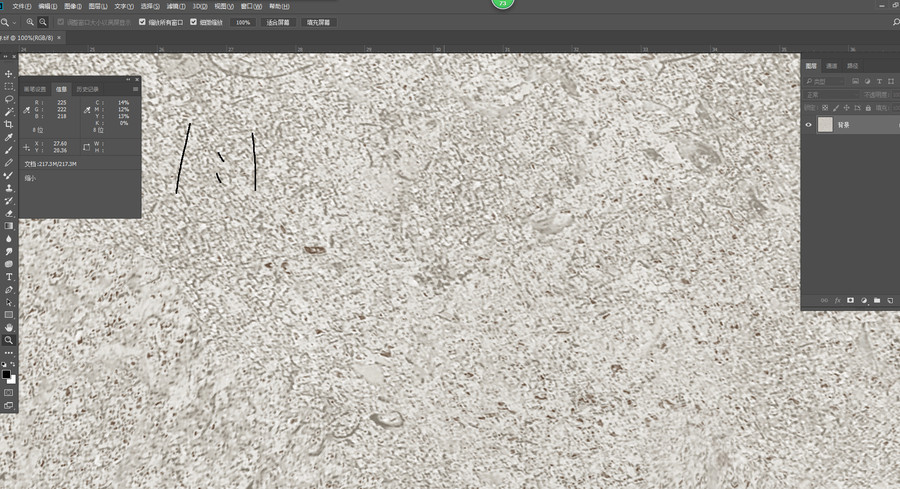Add a layer mask

(x=851, y=300)
